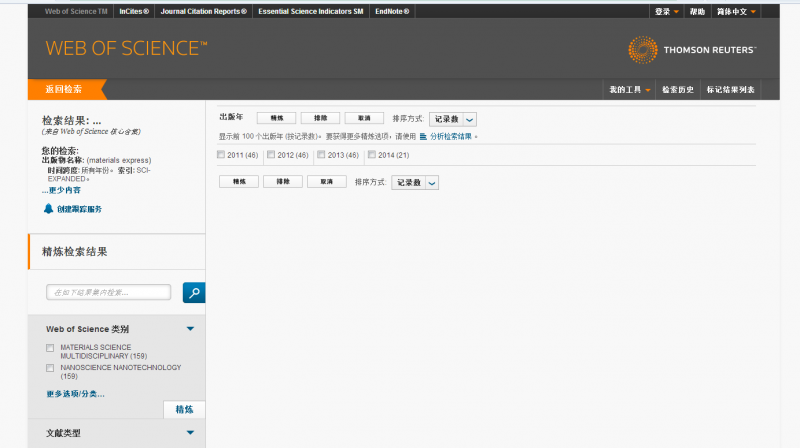
Task: Open 标记结果列表 in the navigation bar
Action: (x=730, y=90)
